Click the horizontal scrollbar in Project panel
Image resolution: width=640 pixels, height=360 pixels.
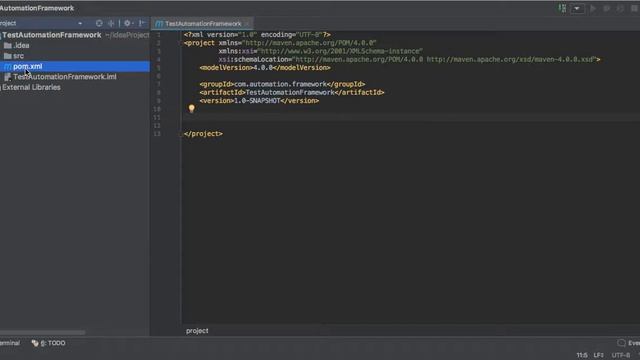(42, 333)
